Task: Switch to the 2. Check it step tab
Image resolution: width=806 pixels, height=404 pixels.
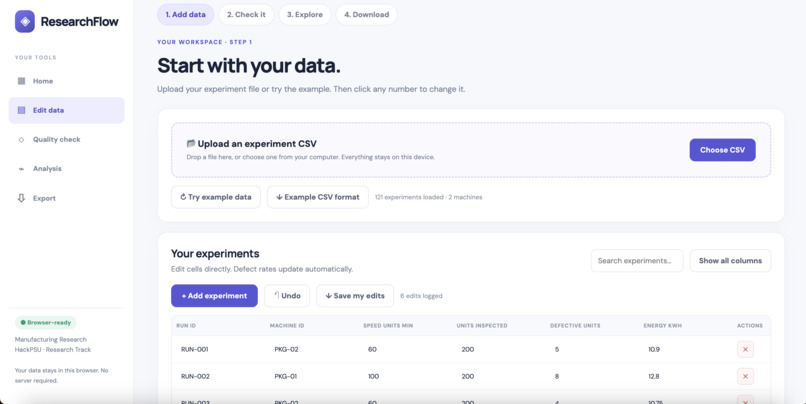Action: [x=246, y=14]
